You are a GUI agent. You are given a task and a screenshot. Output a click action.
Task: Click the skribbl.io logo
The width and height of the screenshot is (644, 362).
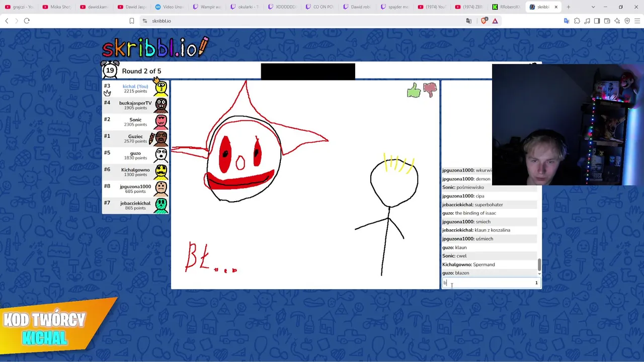tap(155, 47)
